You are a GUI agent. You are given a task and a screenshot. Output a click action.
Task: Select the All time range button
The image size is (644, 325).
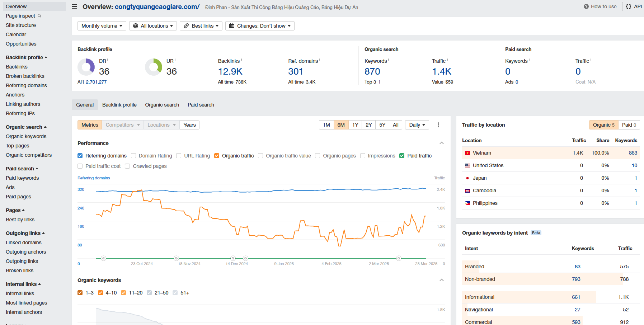tap(396, 125)
